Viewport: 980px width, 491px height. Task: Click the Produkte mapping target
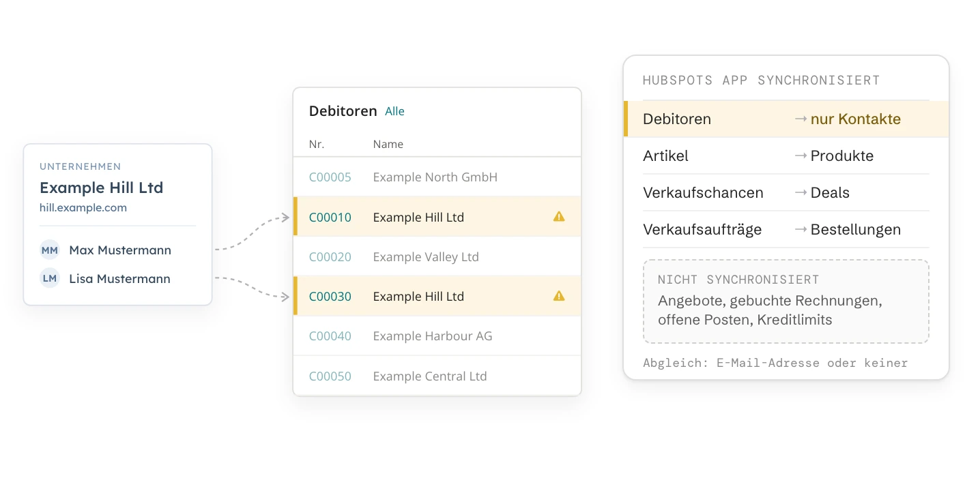pos(842,156)
